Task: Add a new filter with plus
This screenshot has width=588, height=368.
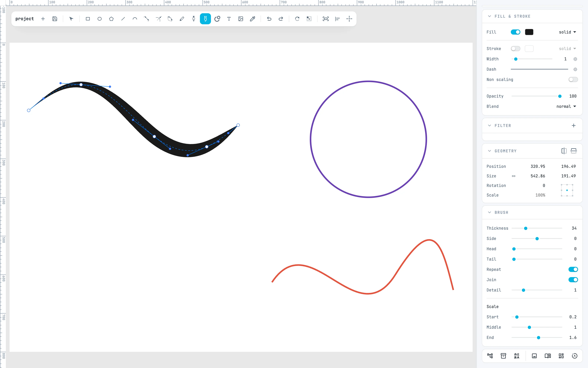Action: click(x=573, y=126)
